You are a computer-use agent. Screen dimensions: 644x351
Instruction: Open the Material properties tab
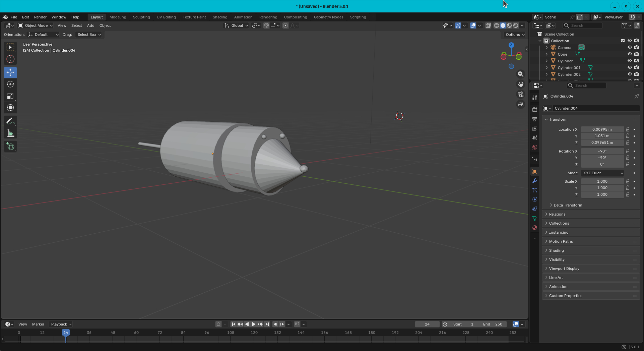click(535, 228)
